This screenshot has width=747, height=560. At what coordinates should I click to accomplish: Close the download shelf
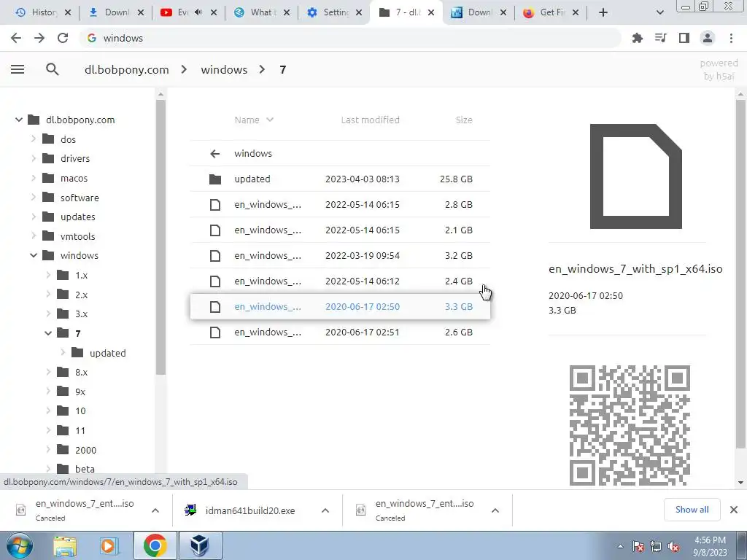tap(734, 510)
